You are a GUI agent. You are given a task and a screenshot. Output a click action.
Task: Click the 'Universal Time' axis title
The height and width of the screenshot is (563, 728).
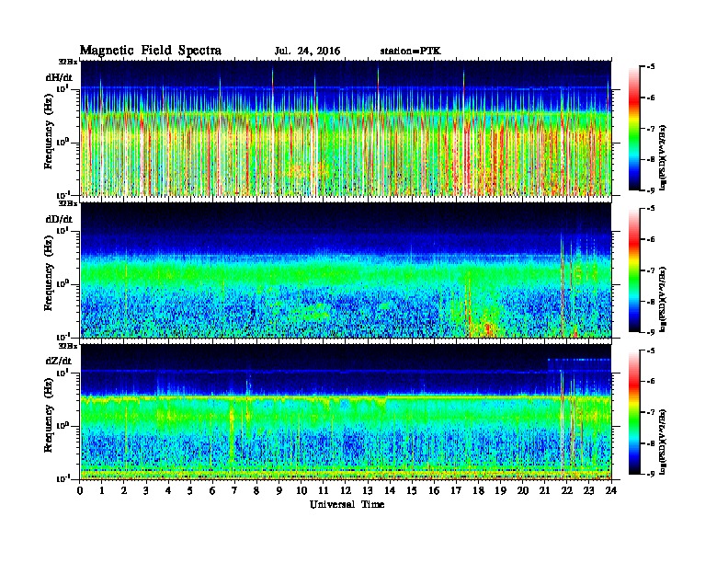pos(347,504)
